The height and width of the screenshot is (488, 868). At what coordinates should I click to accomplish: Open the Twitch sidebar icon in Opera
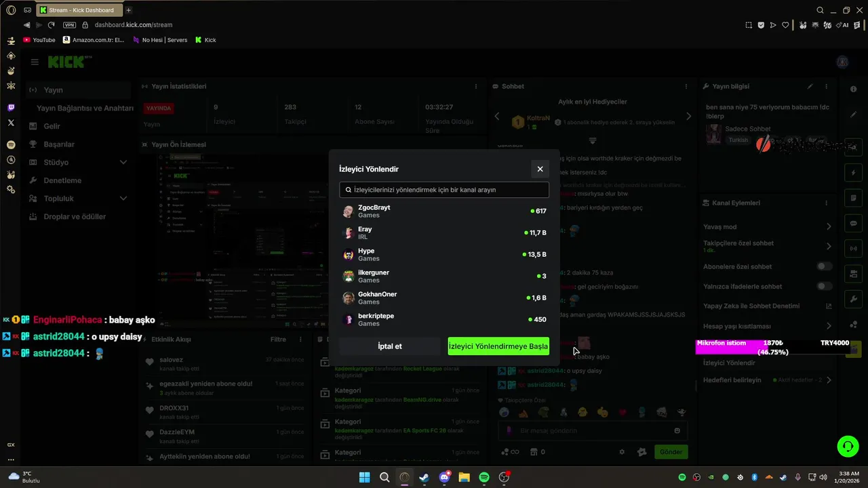tap(11, 108)
